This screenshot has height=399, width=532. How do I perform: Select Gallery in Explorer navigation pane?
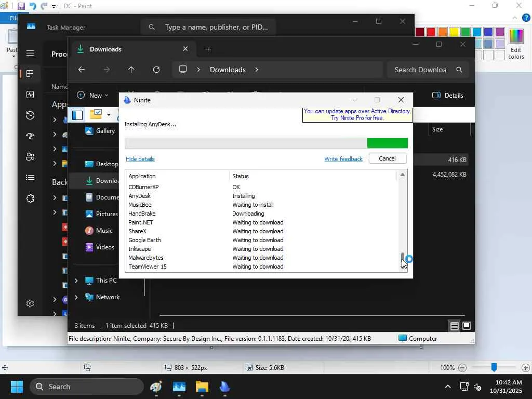tap(100, 131)
